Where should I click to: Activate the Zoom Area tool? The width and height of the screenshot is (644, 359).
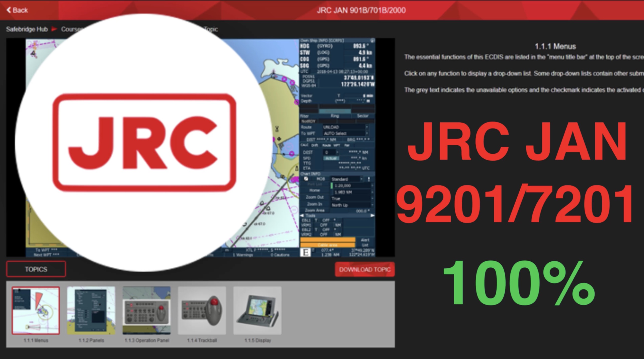point(314,210)
